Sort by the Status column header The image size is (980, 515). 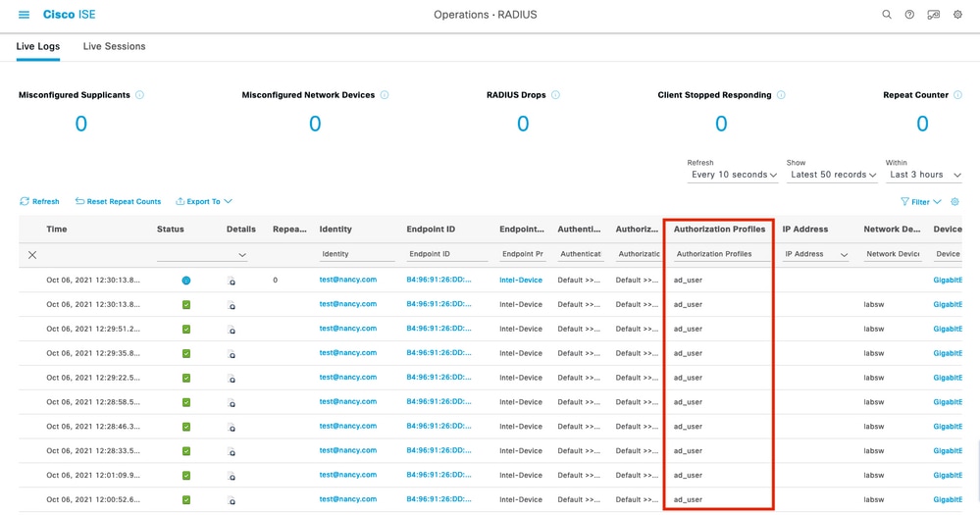coord(170,230)
